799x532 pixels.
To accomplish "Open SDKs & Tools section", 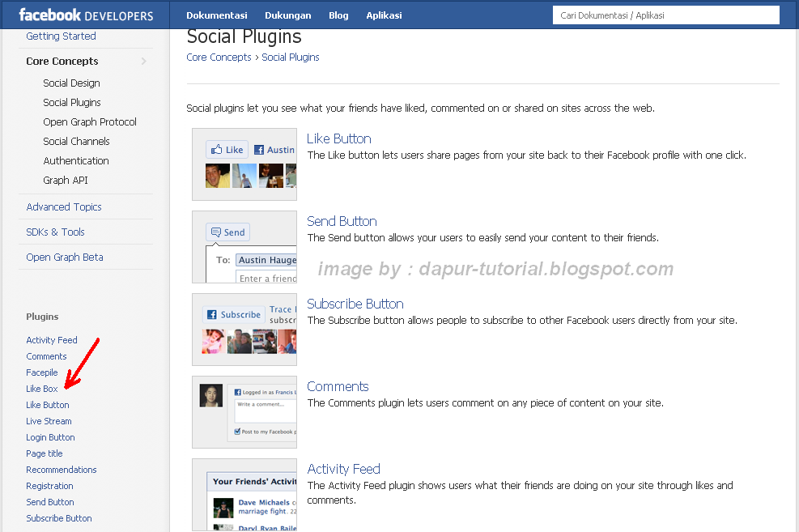I will pos(55,232).
